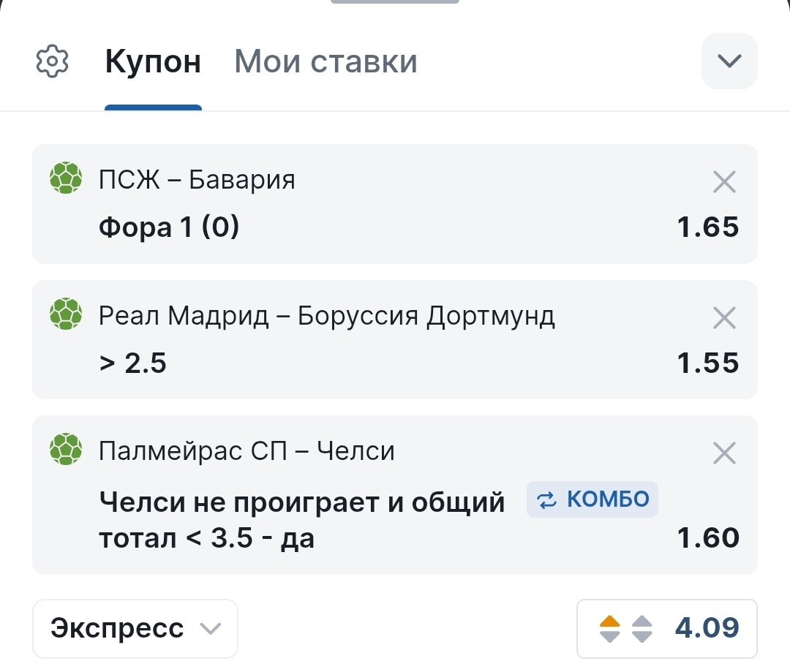Viewport: 790px width, 672px height.
Task: Remove the Палмейрас СП – Челси bet
Action: (724, 453)
